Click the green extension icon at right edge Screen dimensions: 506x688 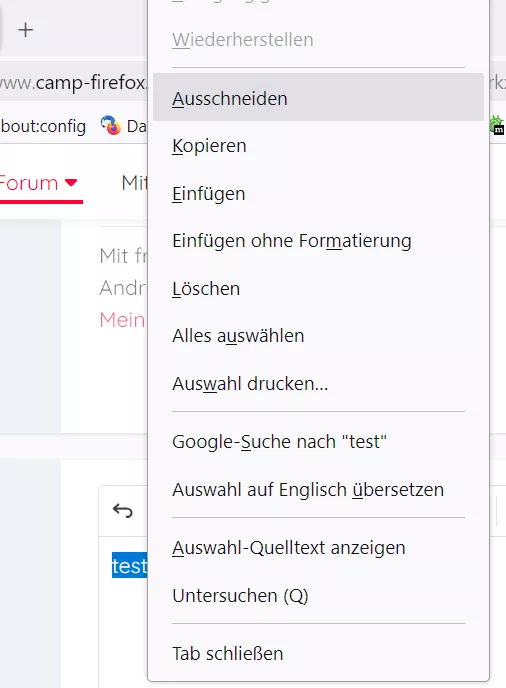pyautogui.click(x=497, y=125)
